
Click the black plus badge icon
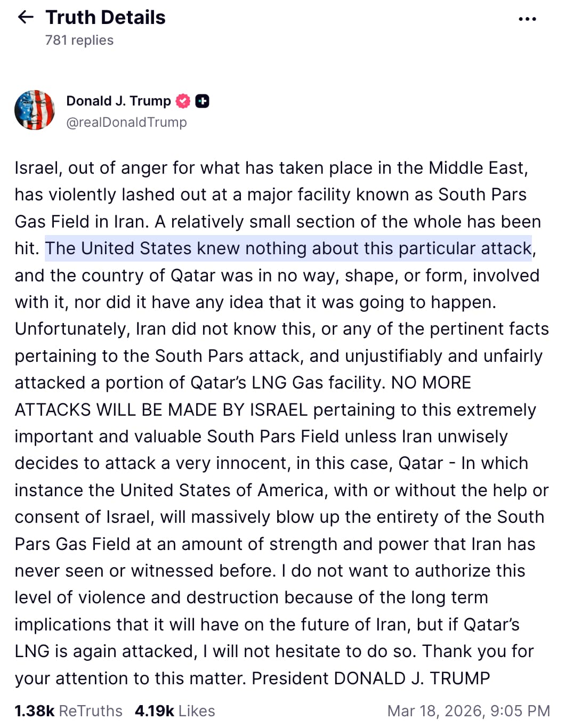202,101
